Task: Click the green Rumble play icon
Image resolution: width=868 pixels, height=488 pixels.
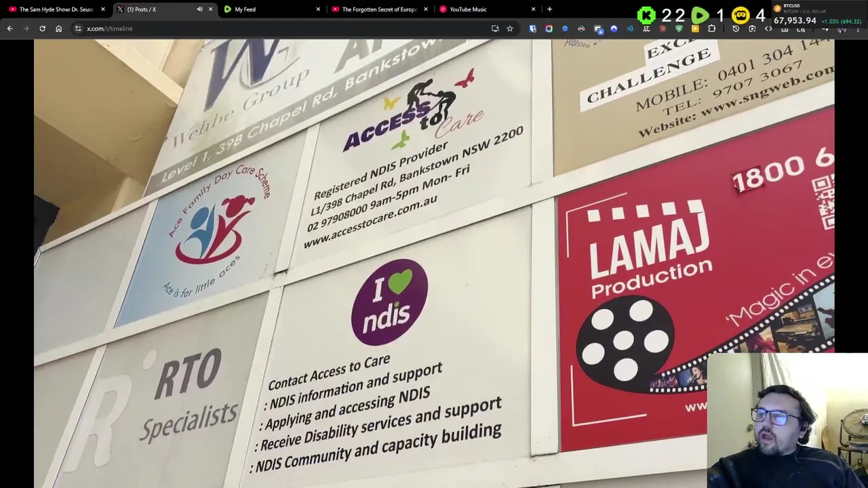Action: click(x=700, y=15)
